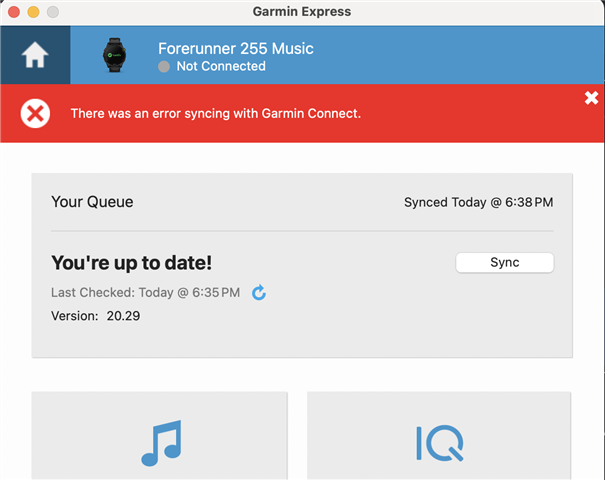Click the Garmin Express window title bar
The width and height of the screenshot is (605, 480).
point(302,12)
